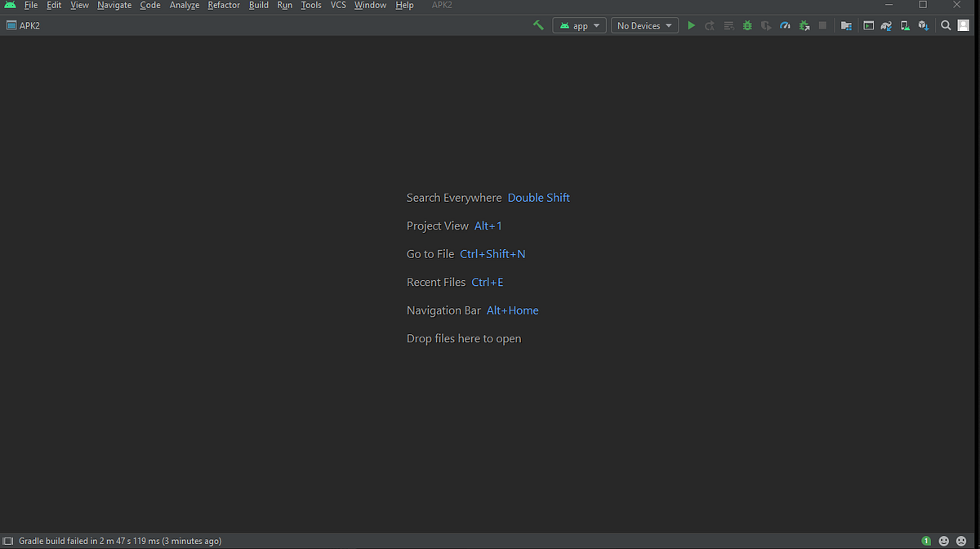Screen dimensions: 980x549
Task: Open the Event Log notification badge
Action: [x=926, y=540]
